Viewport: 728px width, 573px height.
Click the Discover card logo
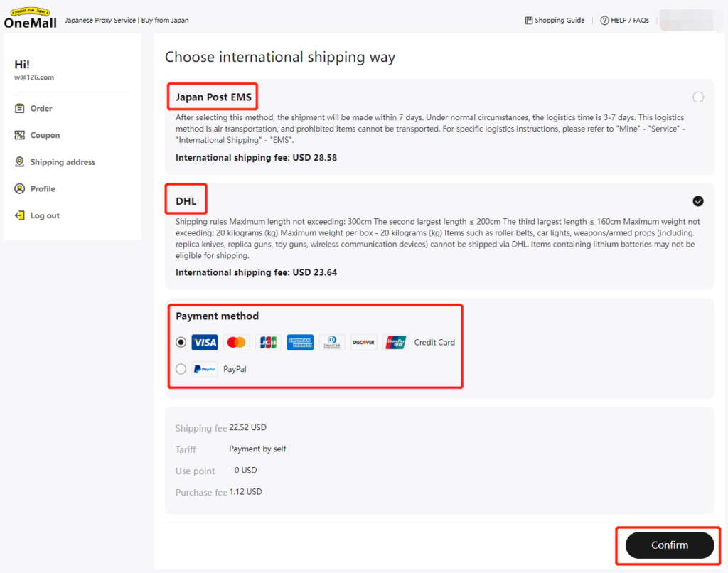[363, 342]
